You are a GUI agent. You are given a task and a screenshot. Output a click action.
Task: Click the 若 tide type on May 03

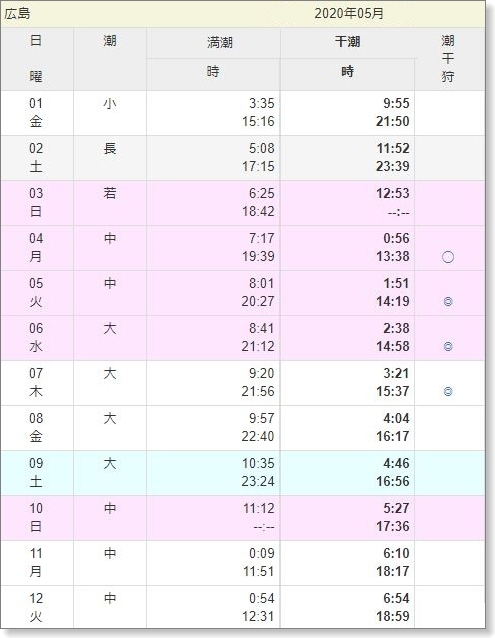click(110, 193)
